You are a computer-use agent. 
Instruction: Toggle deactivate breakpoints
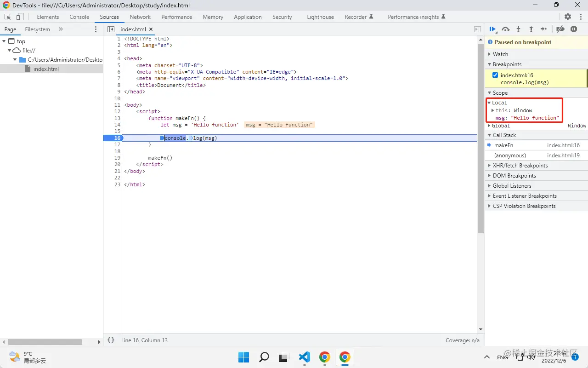560,29
